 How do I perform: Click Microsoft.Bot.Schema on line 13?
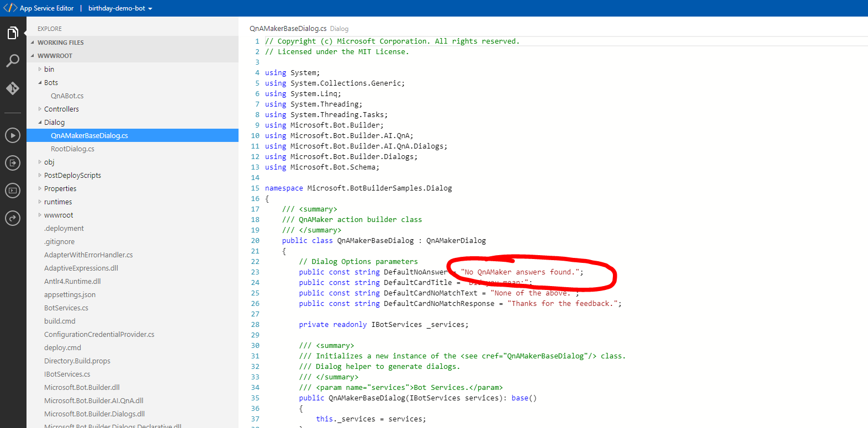[333, 167]
